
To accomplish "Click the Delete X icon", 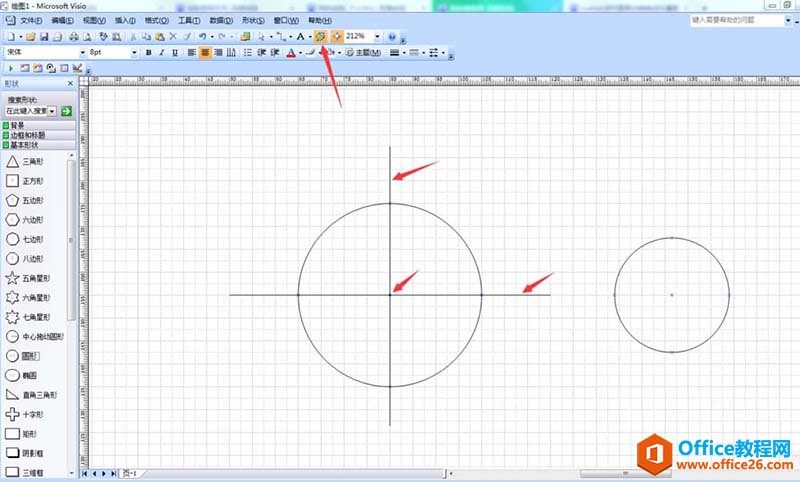I will pyautogui.click(x=173, y=37).
